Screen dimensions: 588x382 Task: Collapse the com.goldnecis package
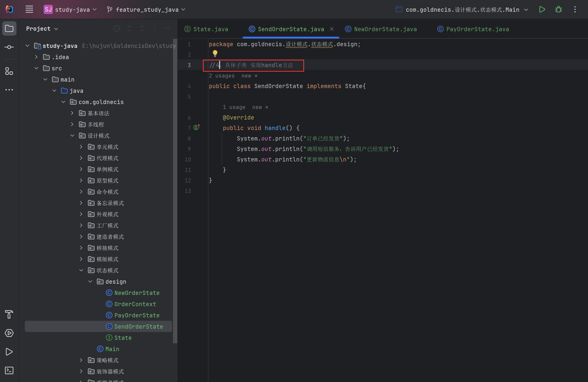[63, 102]
